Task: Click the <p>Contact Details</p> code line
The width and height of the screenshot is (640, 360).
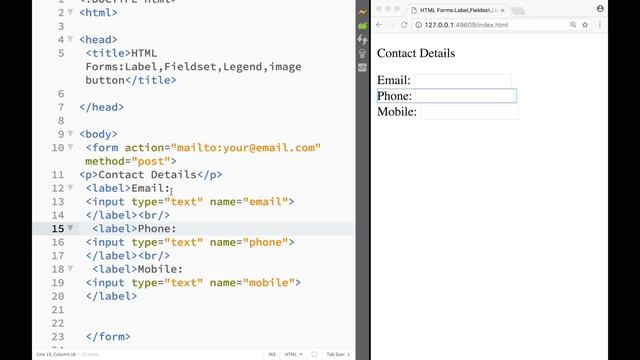Action: 151,175
